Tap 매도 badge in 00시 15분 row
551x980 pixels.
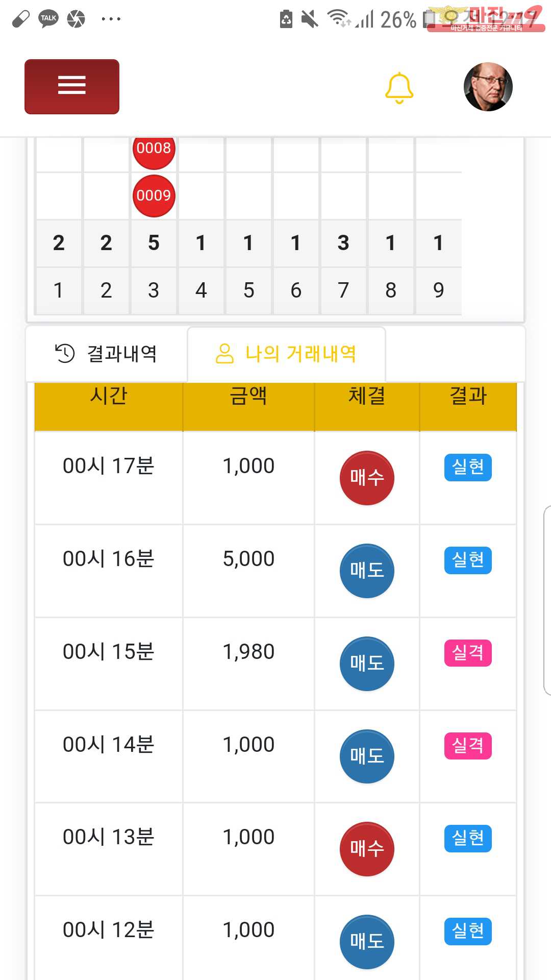[367, 664]
